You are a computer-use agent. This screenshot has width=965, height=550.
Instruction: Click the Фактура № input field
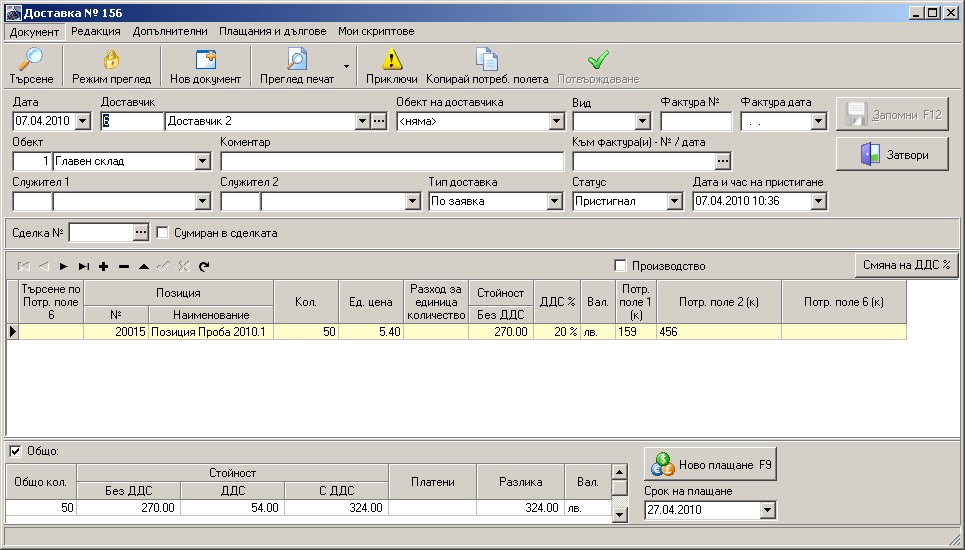696,121
